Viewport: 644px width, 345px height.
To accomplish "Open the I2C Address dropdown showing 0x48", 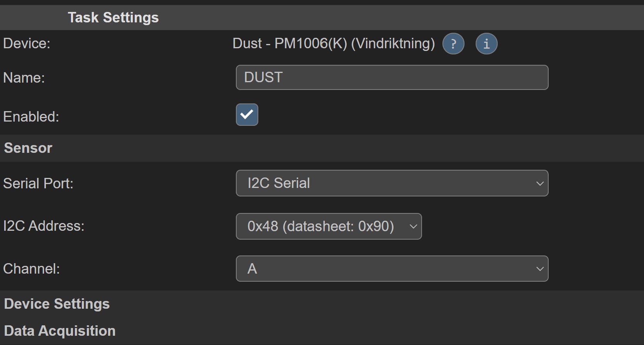I will 329,226.
